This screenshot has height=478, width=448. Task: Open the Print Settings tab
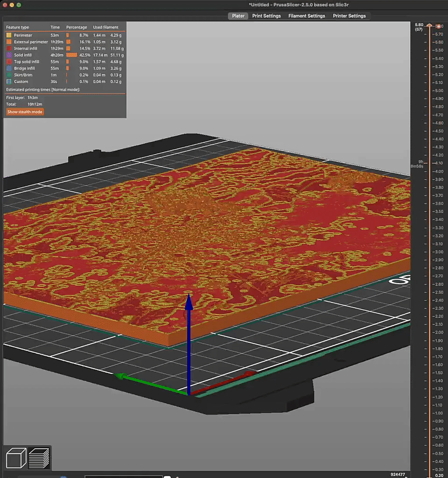266,16
